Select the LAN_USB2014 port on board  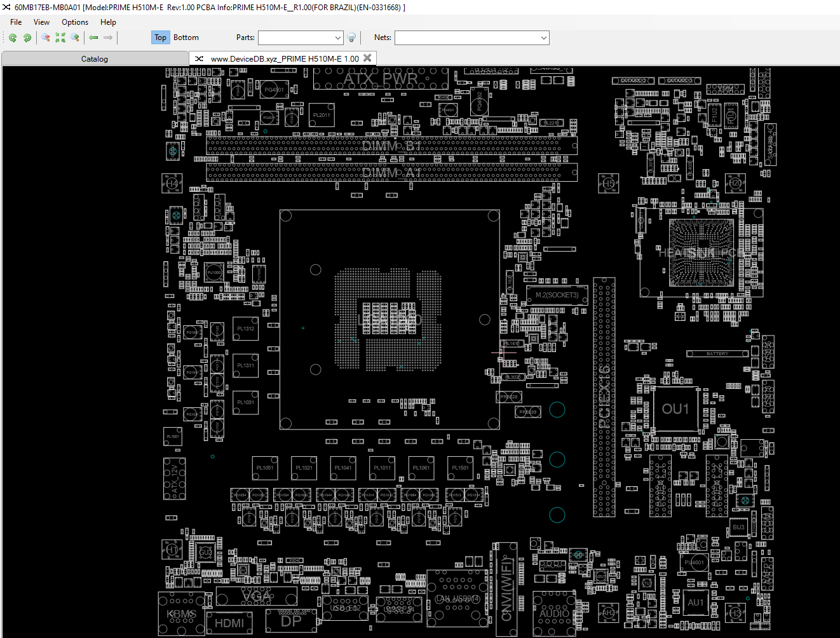click(x=457, y=599)
